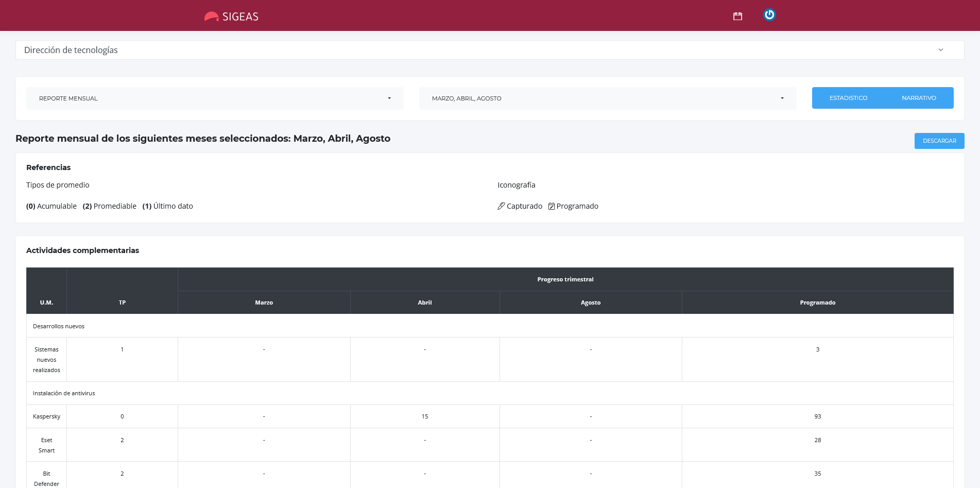The height and width of the screenshot is (488, 980).
Task: Click the Reporte mensual title heading
Action: tap(203, 139)
